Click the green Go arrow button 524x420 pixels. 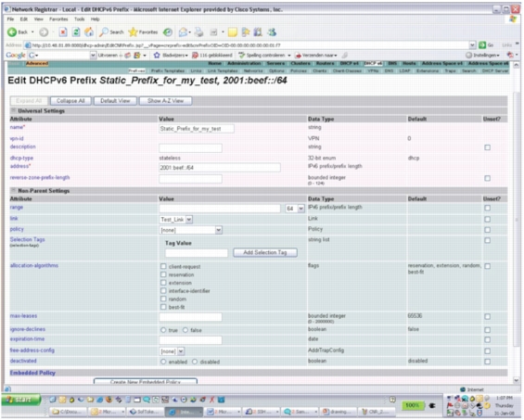coord(482,45)
